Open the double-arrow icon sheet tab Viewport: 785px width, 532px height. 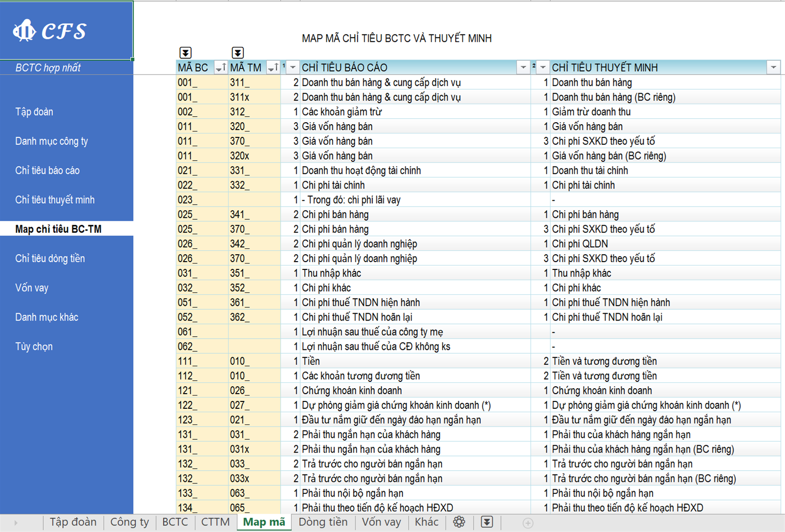point(487,522)
